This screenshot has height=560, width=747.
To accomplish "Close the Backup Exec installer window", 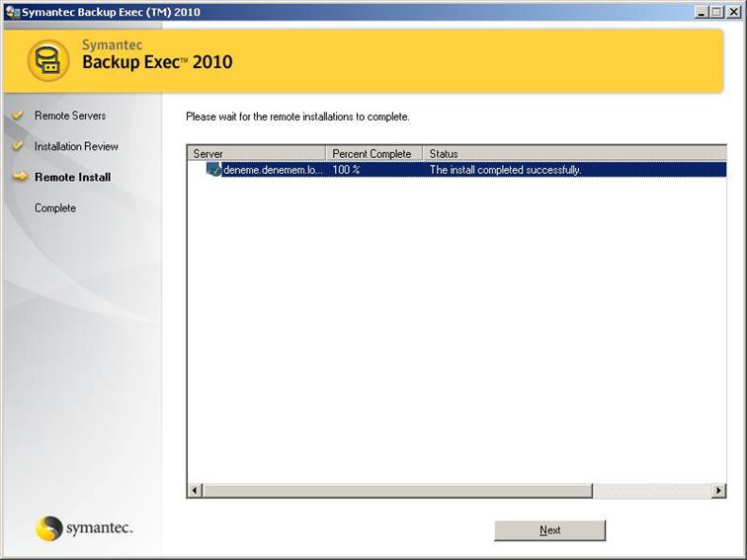I will 733,12.
